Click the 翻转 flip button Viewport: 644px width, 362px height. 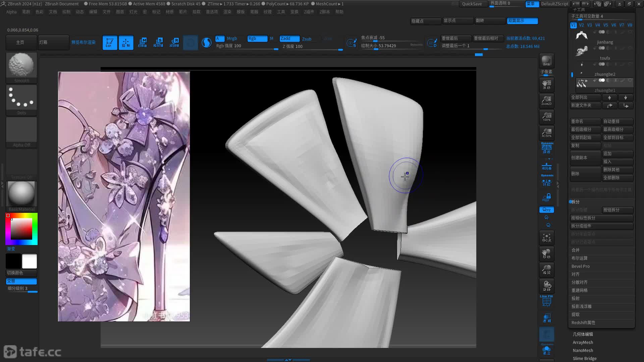pyautogui.click(x=490, y=21)
